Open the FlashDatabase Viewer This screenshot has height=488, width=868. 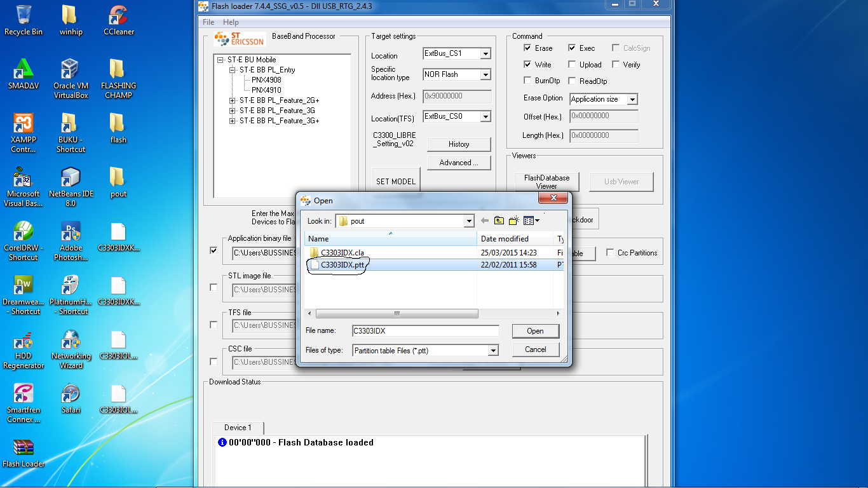(546, 182)
